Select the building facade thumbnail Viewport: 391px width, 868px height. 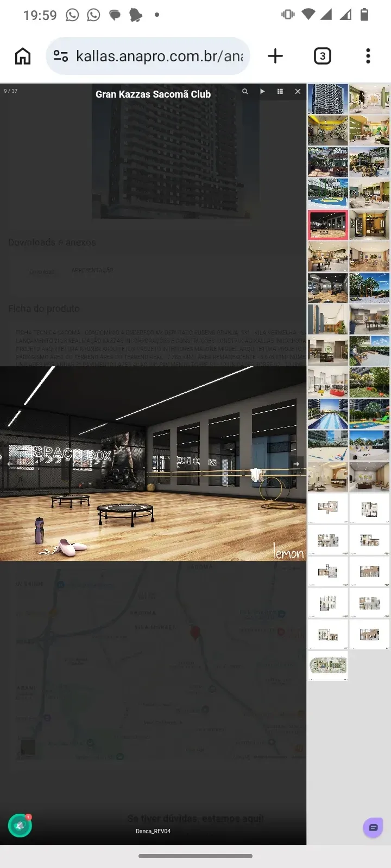tap(328, 99)
